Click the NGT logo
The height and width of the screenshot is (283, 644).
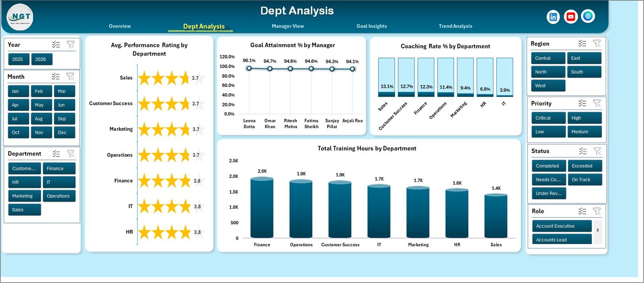coord(20,17)
